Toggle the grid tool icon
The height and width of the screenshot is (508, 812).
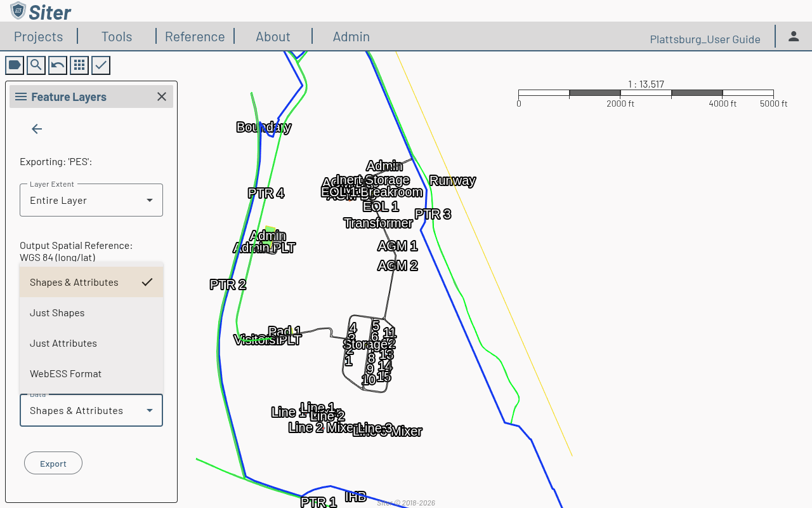79,65
